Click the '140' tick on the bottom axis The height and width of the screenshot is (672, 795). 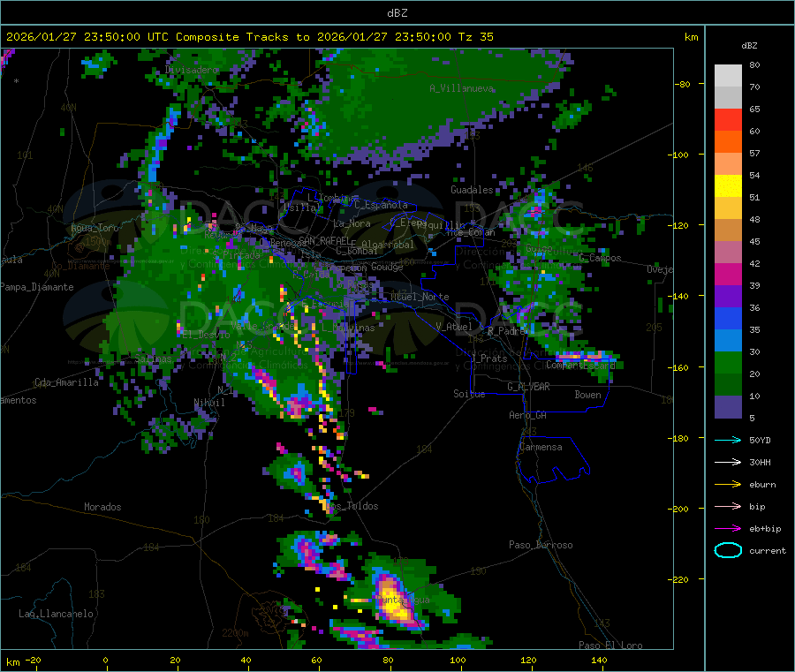pyautogui.click(x=599, y=660)
